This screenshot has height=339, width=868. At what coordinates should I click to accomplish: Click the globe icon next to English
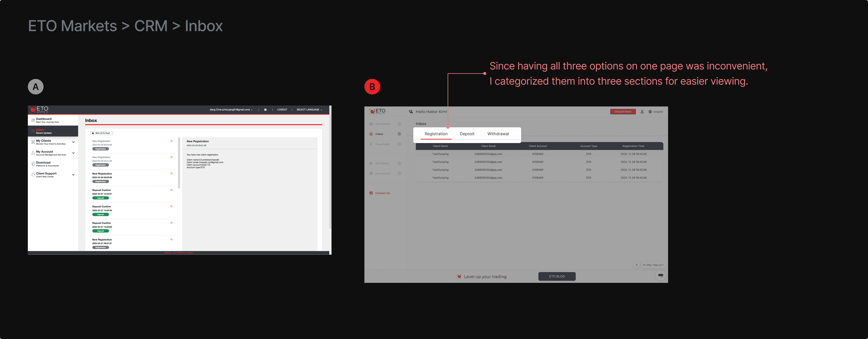point(650,112)
